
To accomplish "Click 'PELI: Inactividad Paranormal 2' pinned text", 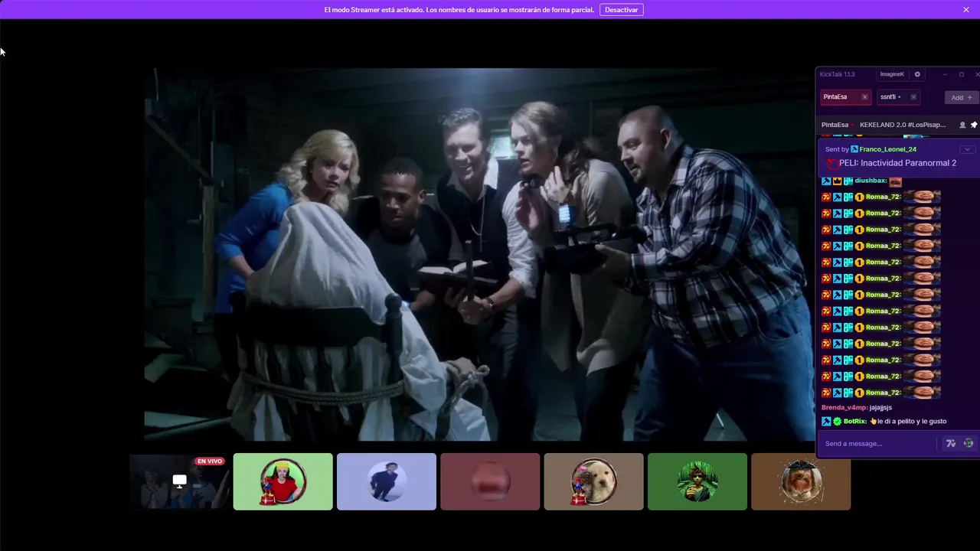I will click(x=897, y=163).
